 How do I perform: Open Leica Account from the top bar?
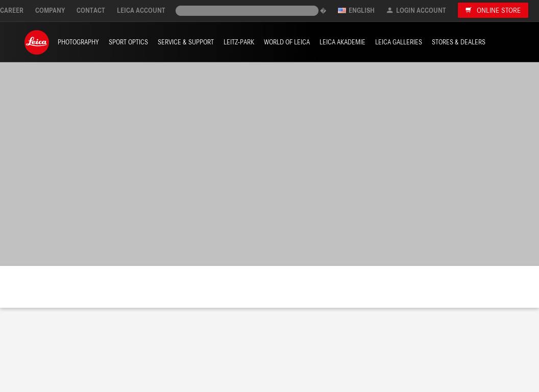coord(141,10)
